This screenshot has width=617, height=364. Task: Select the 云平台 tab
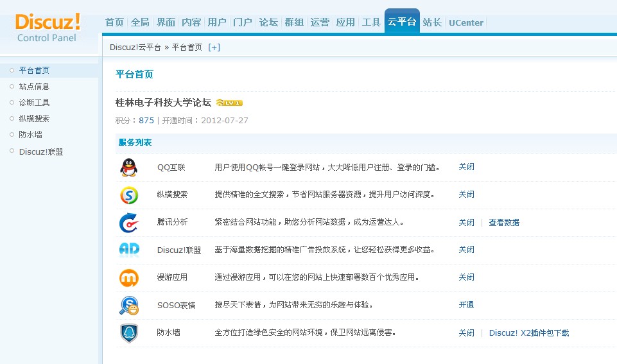pos(402,22)
